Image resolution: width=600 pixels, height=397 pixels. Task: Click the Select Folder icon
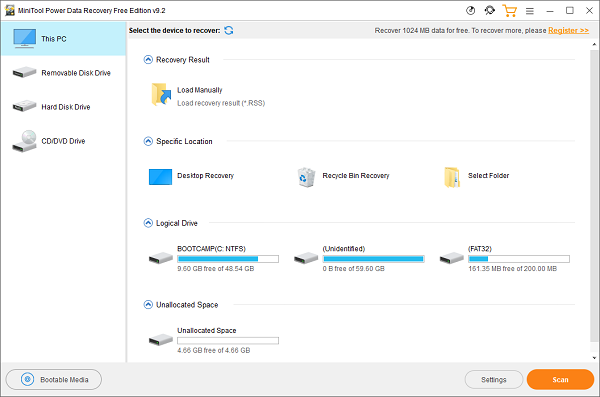(x=452, y=177)
